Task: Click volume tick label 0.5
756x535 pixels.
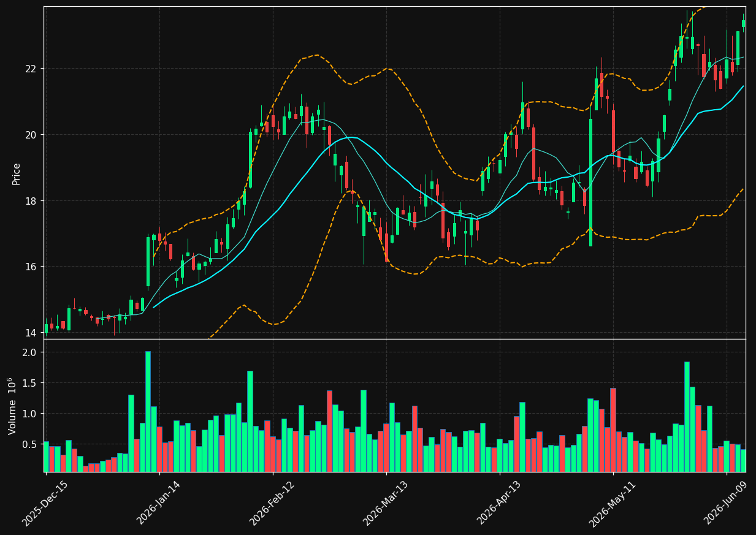Action: (x=30, y=444)
